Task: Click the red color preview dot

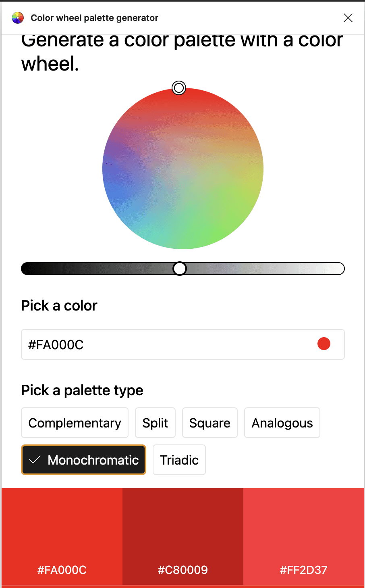Action: [324, 344]
